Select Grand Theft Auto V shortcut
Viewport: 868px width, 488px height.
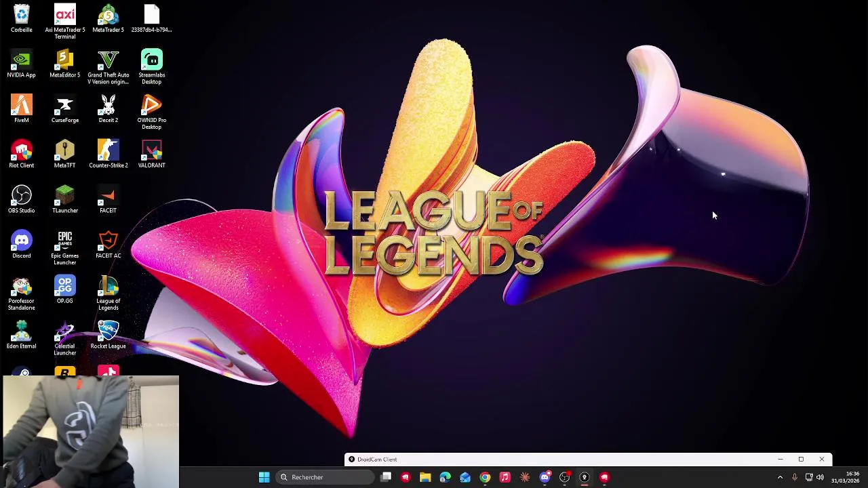click(108, 67)
